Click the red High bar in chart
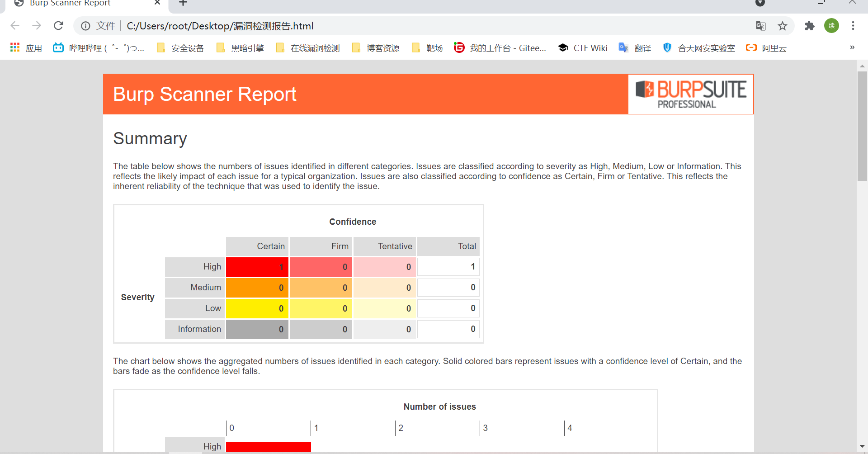This screenshot has width=868, height=454. click(269, 447)
